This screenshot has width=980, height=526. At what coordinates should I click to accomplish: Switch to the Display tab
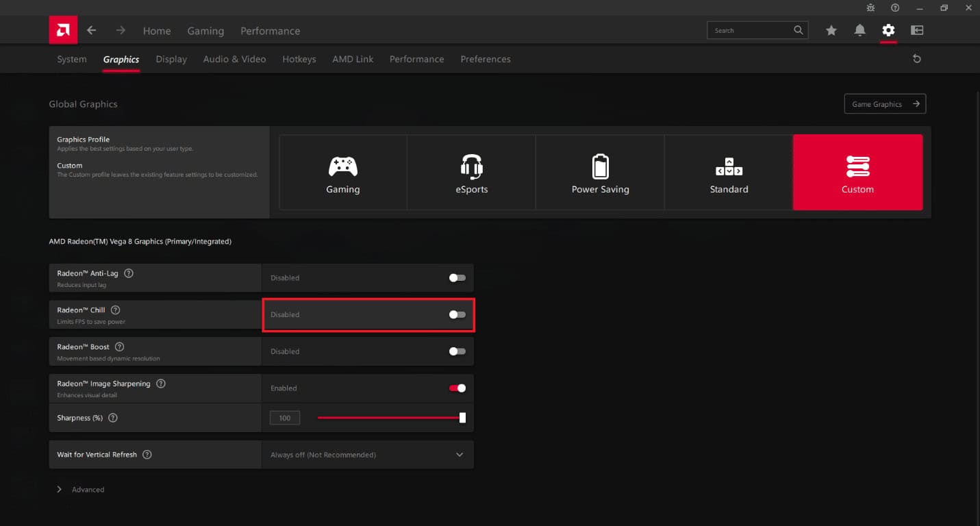pos(171,60)
